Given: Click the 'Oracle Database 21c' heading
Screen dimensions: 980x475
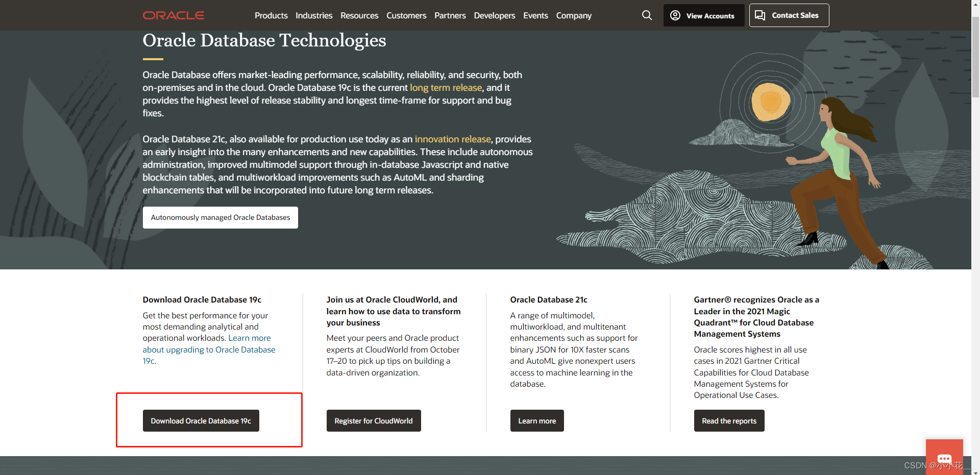Looking at the screenshot, I should (549, 300).
